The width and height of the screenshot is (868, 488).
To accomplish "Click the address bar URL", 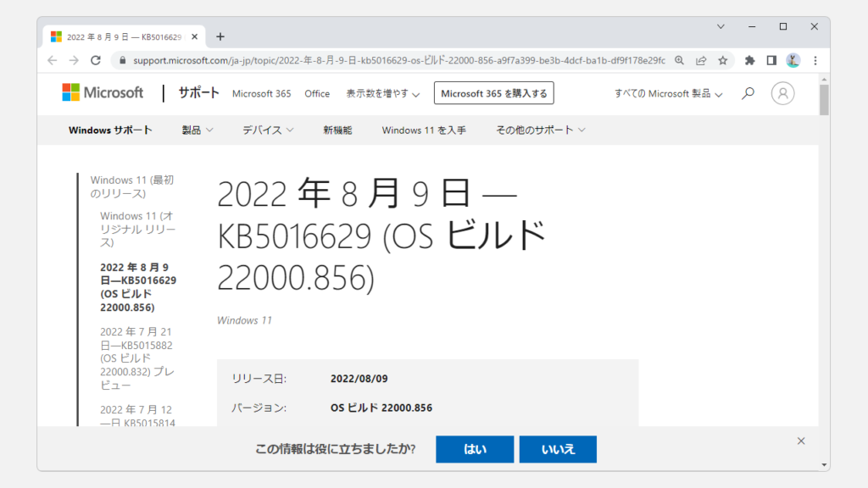I will [398, 60].
